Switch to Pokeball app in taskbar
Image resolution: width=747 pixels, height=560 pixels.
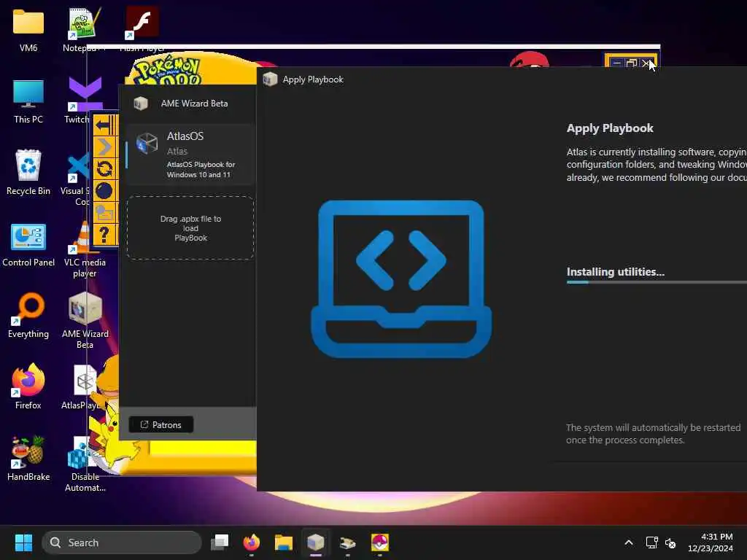[379, 542]
